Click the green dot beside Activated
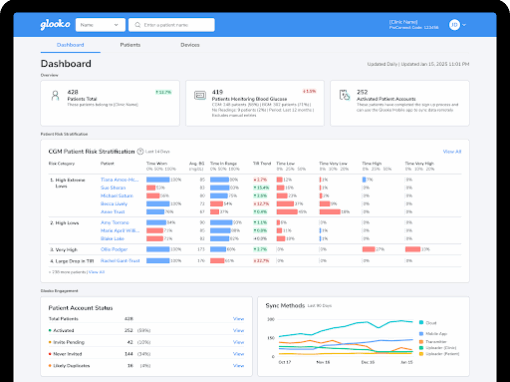The width and height of the screenshot is (510, 382). (x=50, y=330)
